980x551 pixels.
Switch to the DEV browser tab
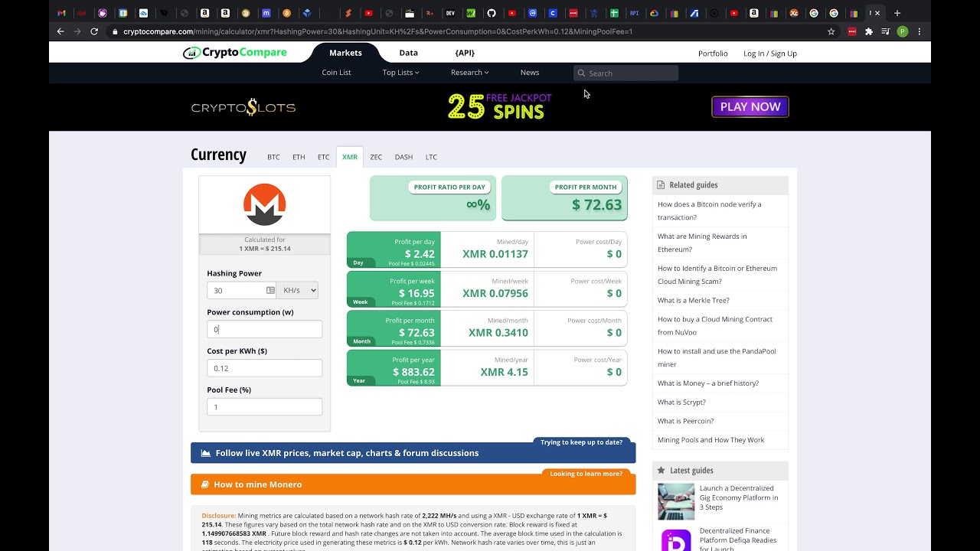coord(450,13)
